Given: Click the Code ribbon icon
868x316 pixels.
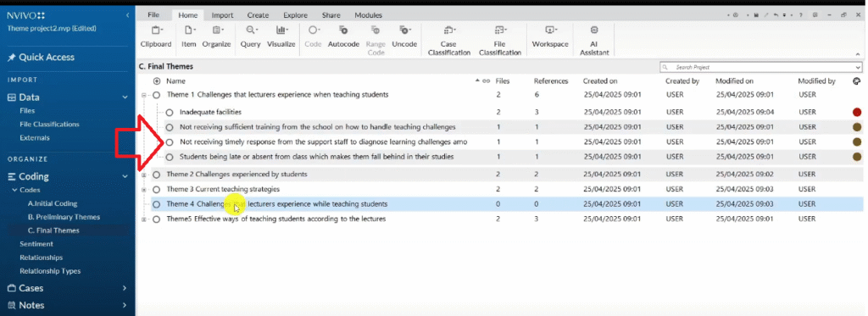Looking at the screenshot, I should pyautogui.click(x=314, y=30).
